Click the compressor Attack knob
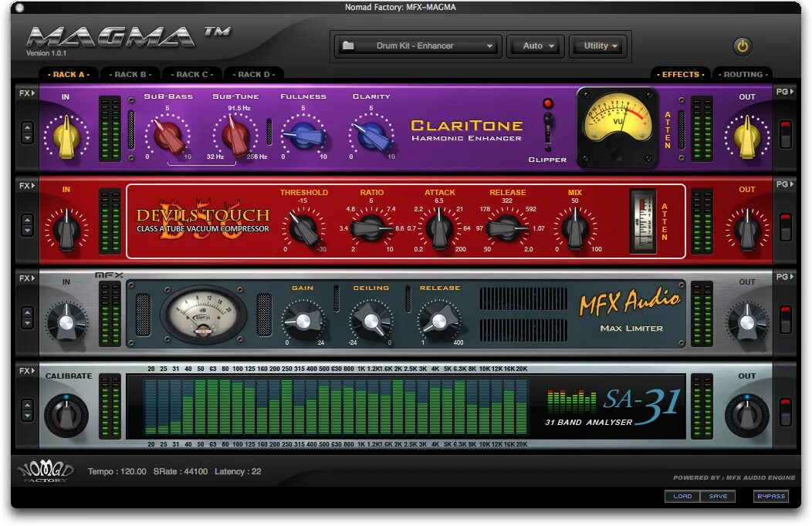This screenshot has height=526, width=812. coord(439,228)
